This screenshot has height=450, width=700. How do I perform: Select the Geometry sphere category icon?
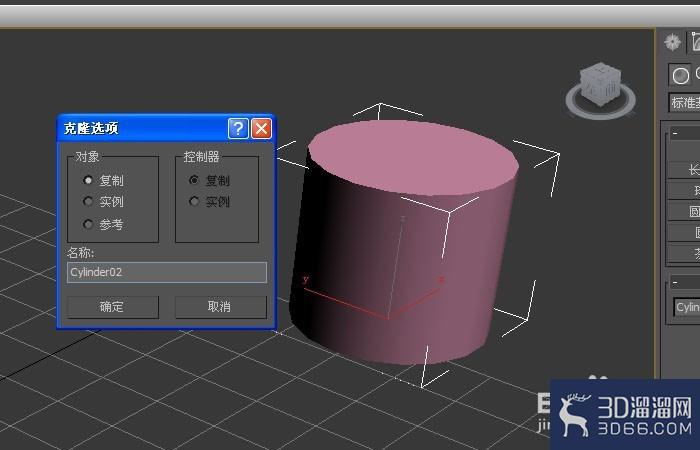[x=680, y=75]
